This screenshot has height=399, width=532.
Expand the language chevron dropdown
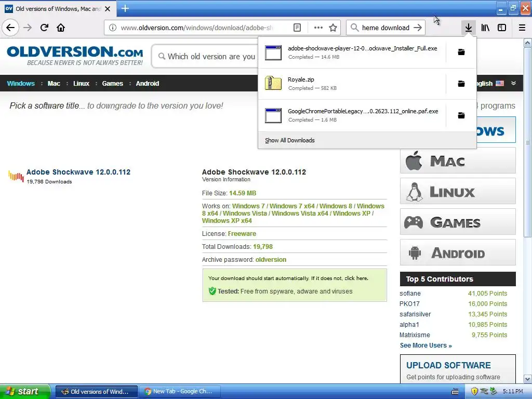tap(514, 83)
